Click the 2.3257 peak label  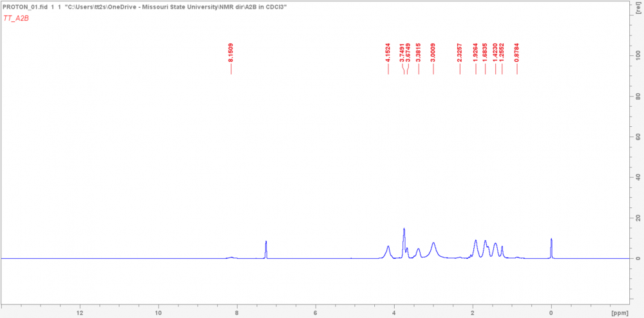click(459, 51)
